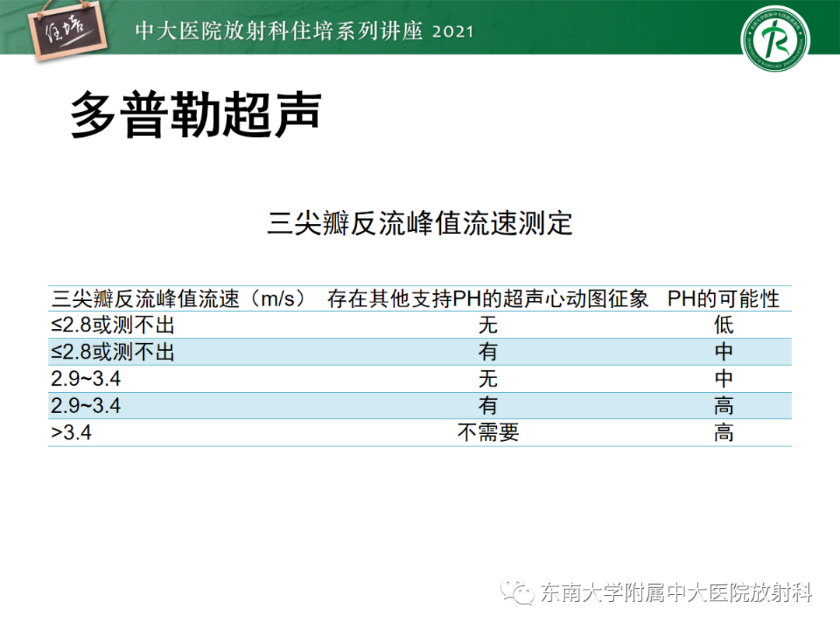Click the round green radiology department emblem

click(775, 39)
